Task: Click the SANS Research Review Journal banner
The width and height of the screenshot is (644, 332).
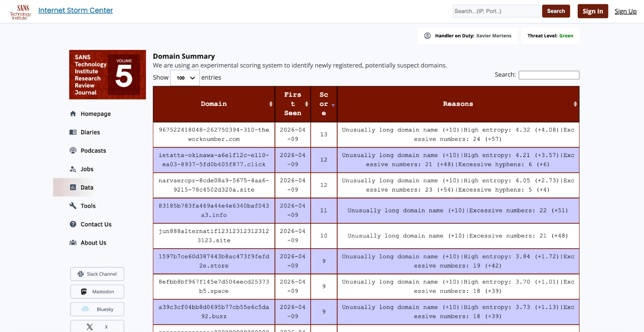Action: (108, 75)
